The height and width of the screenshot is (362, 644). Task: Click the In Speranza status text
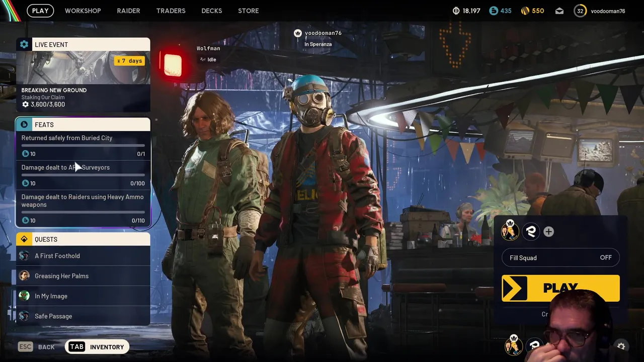(318, 44)
